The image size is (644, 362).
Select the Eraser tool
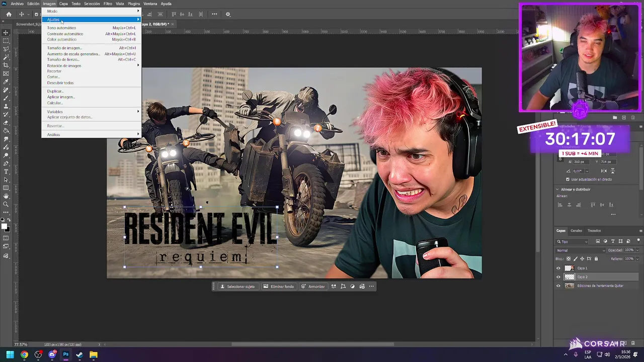pos(6,122)
